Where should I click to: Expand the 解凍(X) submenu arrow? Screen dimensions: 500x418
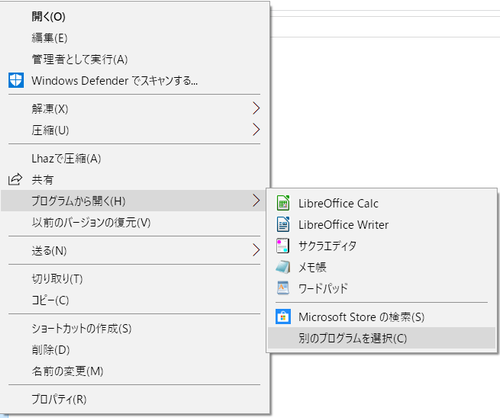[256, 108]
